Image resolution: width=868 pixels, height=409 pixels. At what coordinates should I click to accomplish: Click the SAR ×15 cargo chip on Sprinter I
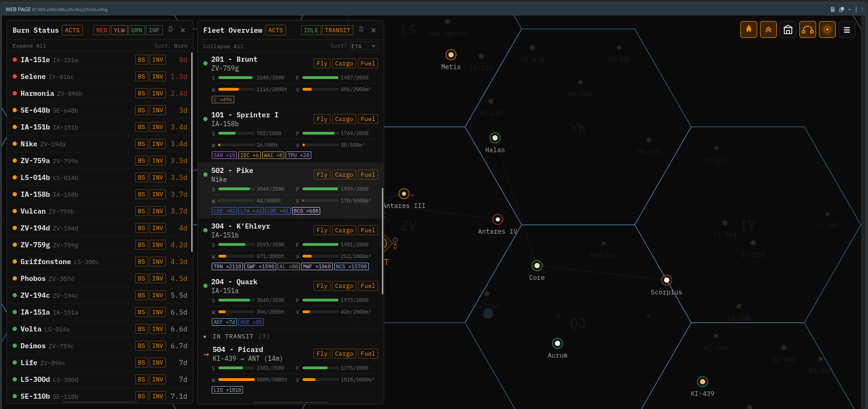224,155
